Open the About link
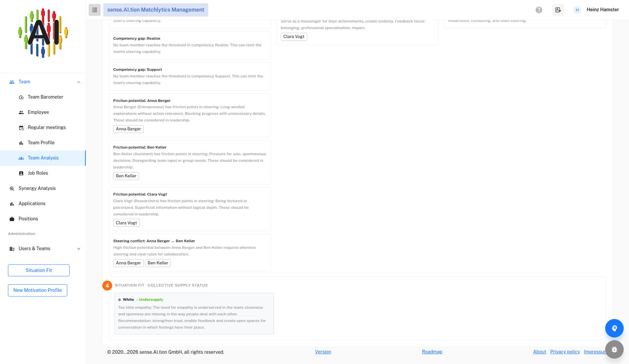Screen dimensions: 629x364 tap(540, 352)
